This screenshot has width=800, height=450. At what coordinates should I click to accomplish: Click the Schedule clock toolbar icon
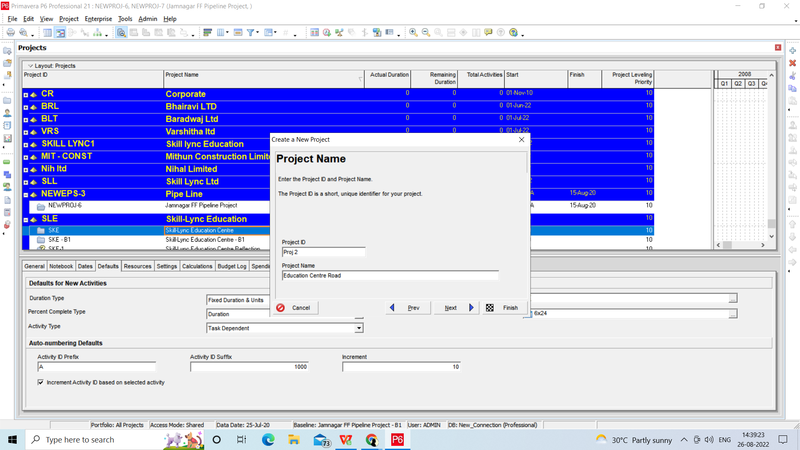click(x=327, y=33)
